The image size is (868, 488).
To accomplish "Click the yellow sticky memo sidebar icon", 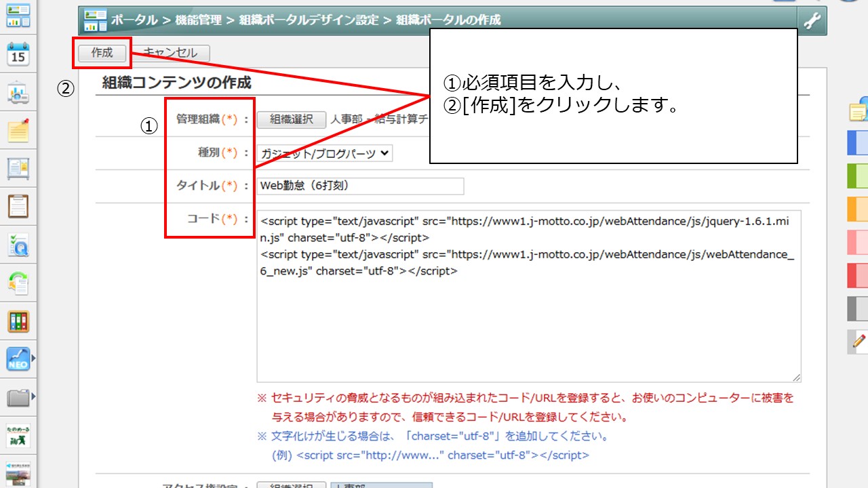I will [x=18, y=130].
